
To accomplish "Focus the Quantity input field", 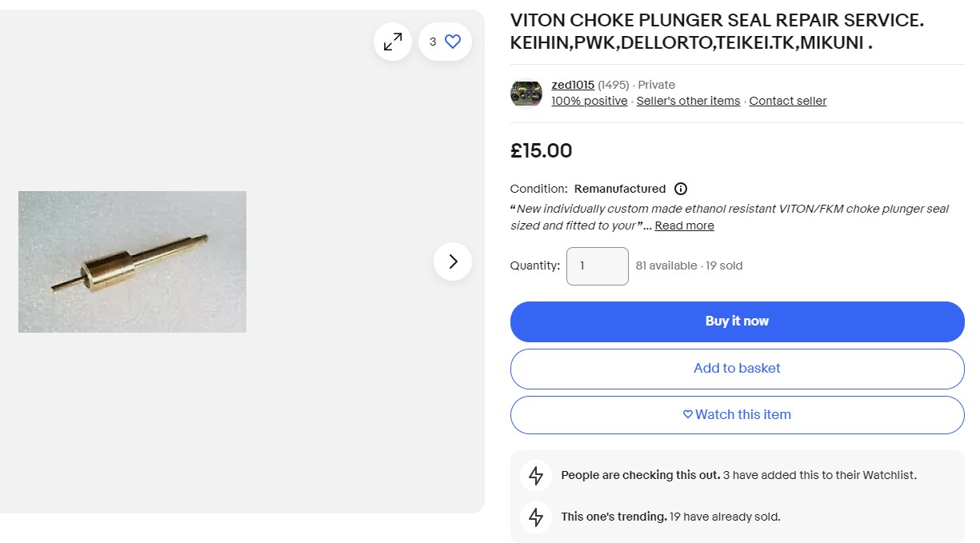I will 597,266.
